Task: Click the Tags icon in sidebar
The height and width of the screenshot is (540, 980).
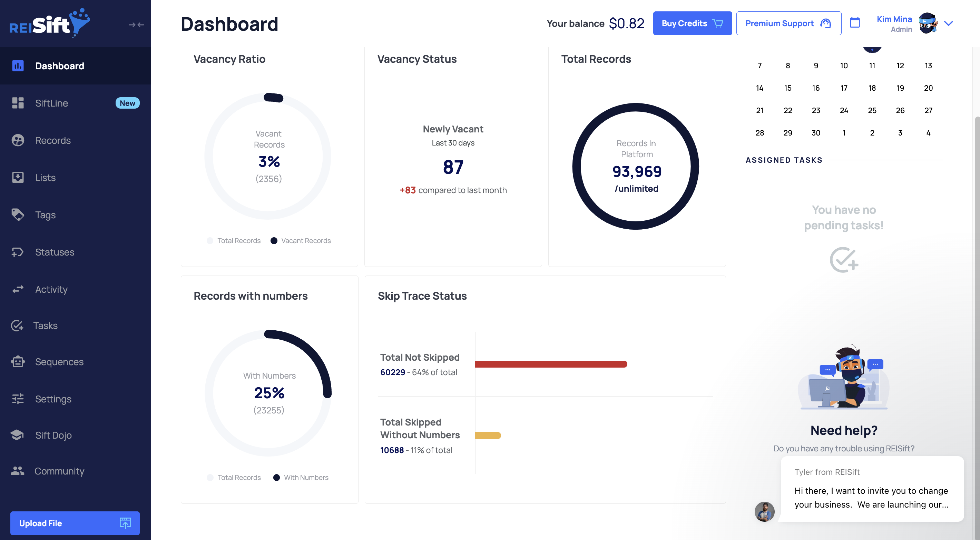Action: click(18, 215)
